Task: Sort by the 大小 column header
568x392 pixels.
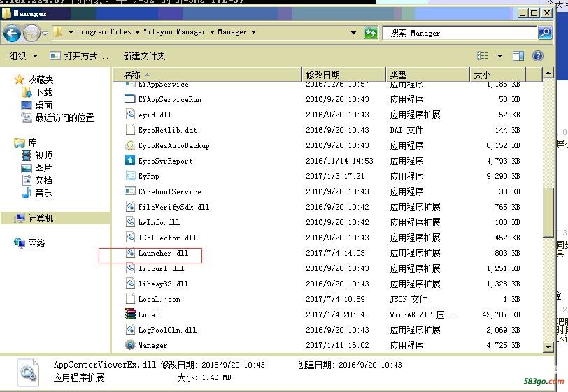Action: point(497,75)
